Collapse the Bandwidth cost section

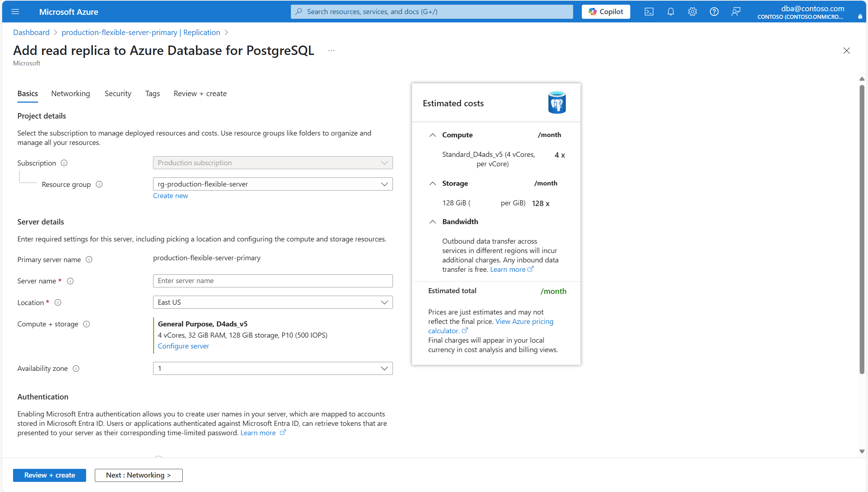432,222
